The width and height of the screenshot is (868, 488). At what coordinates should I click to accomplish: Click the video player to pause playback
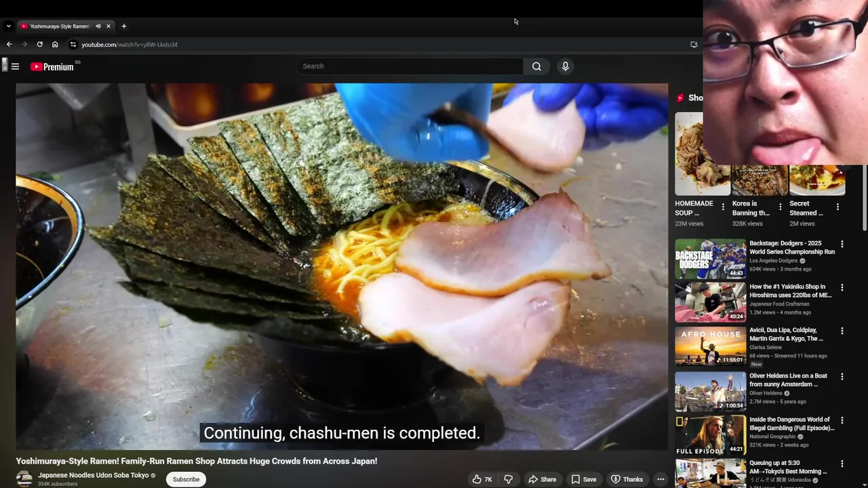[342, 266]
